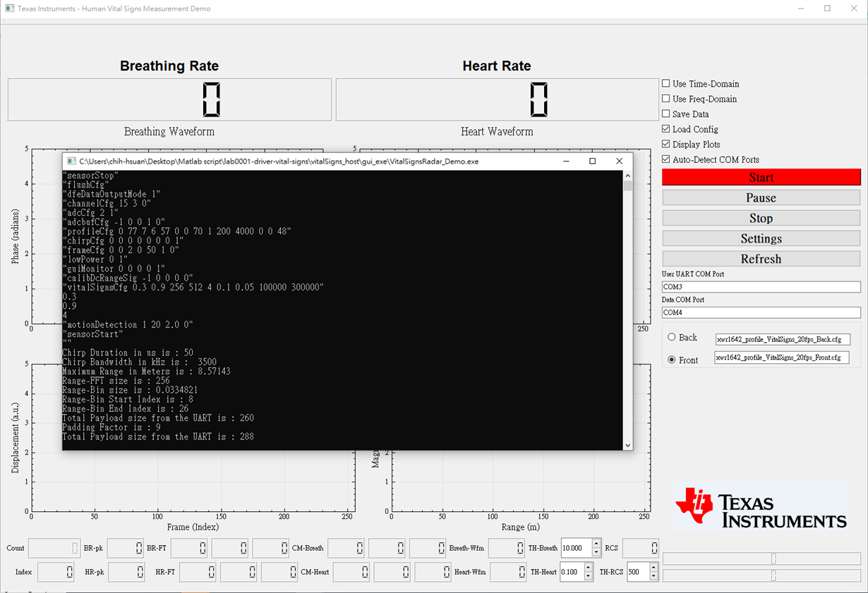Click console line "Chirp Duration in us is : 50"
The image size is (868, 593).
(128, 353)
